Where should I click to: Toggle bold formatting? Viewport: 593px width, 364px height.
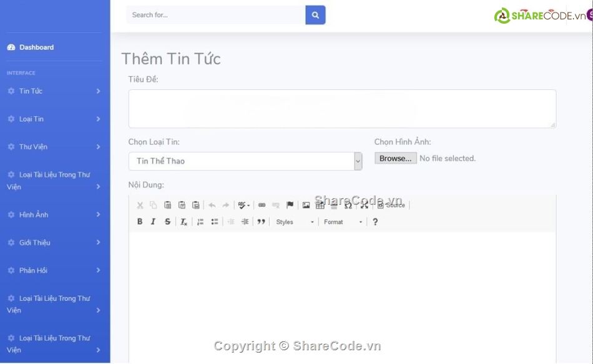140,222
